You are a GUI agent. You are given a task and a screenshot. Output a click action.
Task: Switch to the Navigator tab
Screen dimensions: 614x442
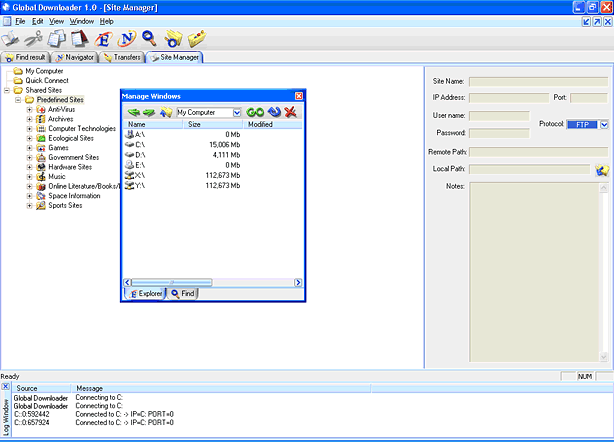(x=75, y=57)
